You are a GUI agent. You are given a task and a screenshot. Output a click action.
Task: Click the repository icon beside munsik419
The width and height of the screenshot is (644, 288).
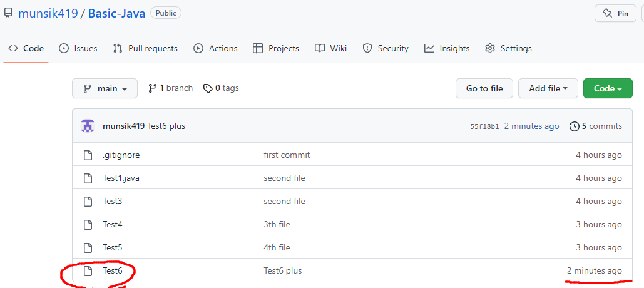8,13
